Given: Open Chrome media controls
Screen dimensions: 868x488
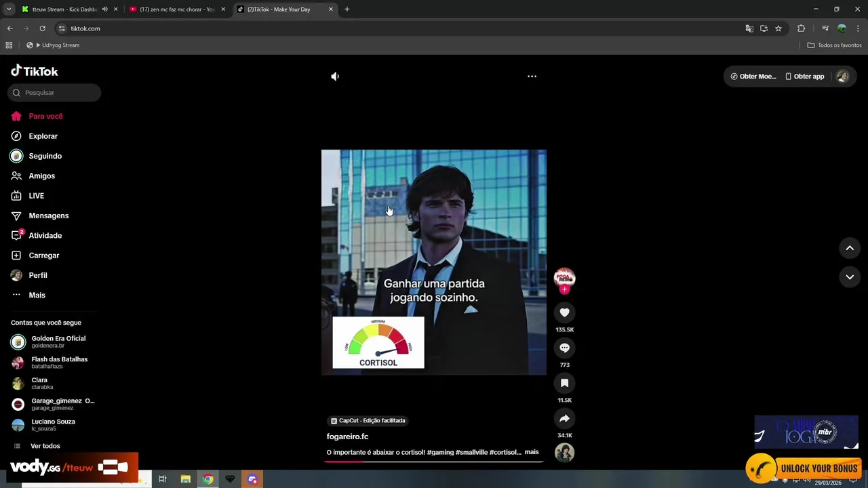Looking at the screenshot, I should coord(825,28).
